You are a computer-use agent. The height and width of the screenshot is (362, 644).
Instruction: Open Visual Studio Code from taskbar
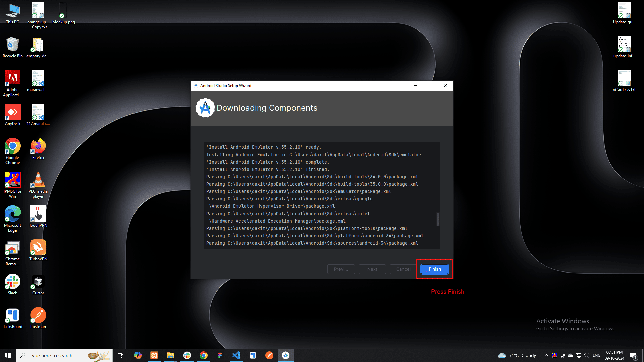click(x=236, y=355)
